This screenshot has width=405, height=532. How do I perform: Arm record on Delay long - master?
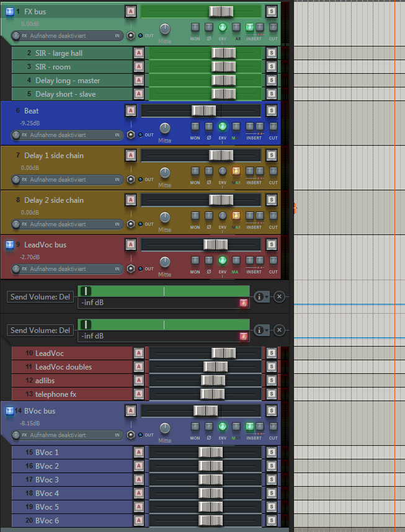(138, 81)
